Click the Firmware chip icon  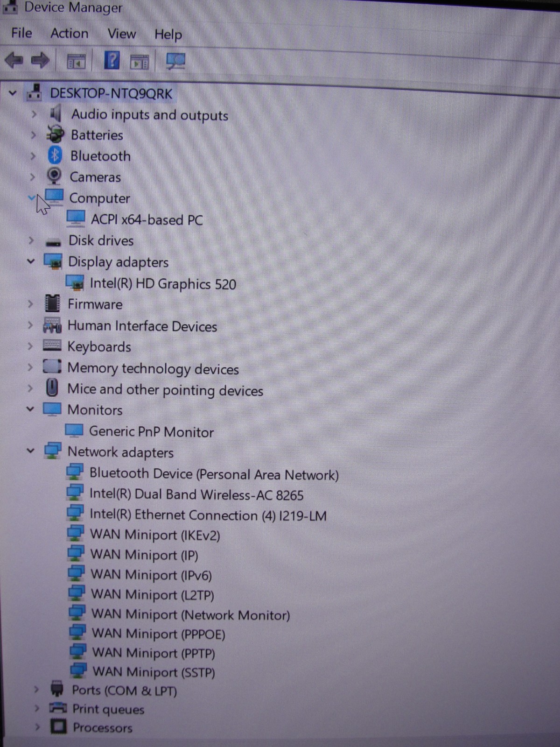52,303
